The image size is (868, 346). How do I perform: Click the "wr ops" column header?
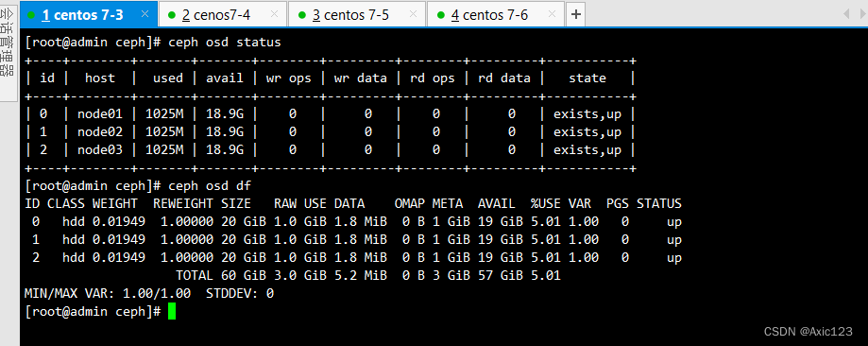[288, 78]
